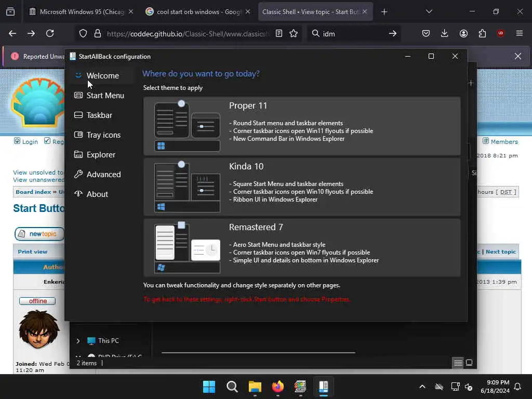Submit search with arrow button

(393, 33)
